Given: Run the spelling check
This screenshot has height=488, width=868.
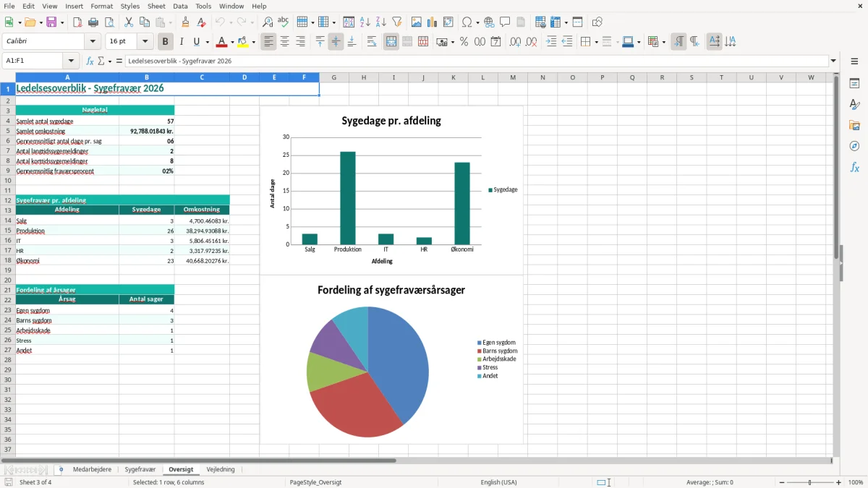Looking at the screenshot, I should [284, 22].
